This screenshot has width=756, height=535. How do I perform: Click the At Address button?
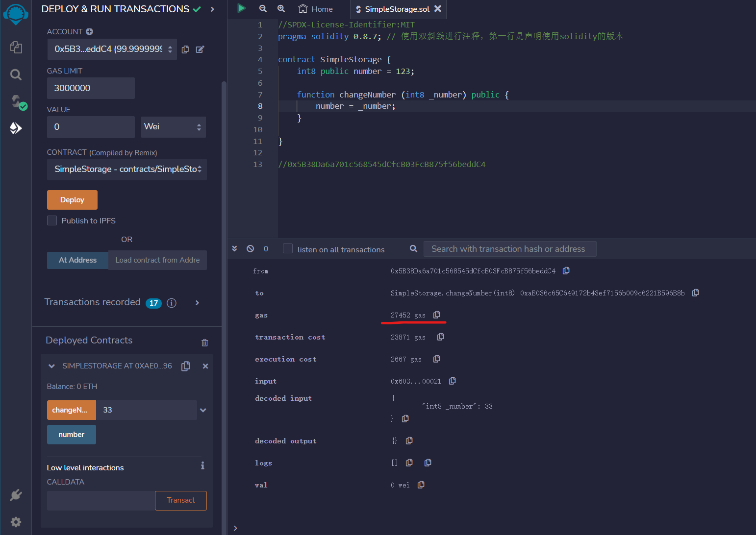(77, 260)
